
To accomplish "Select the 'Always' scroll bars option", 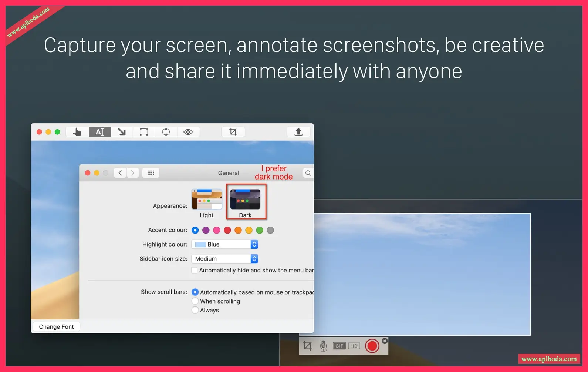I will click(195, 310).
